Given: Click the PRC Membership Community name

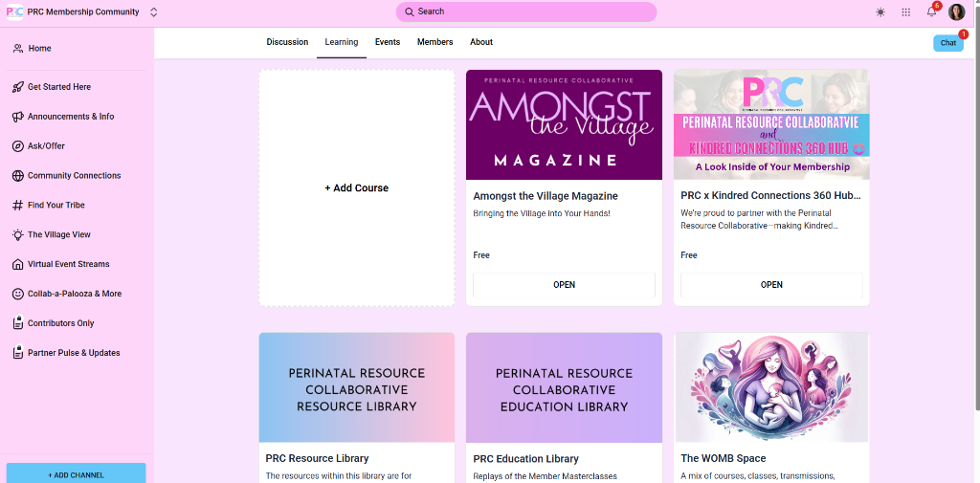Looking at the screenshot, I should (83, 11).
